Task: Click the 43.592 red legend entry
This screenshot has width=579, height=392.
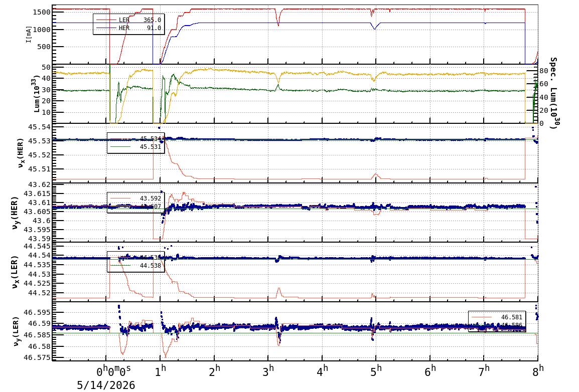Action: click(x=135, y=199)
